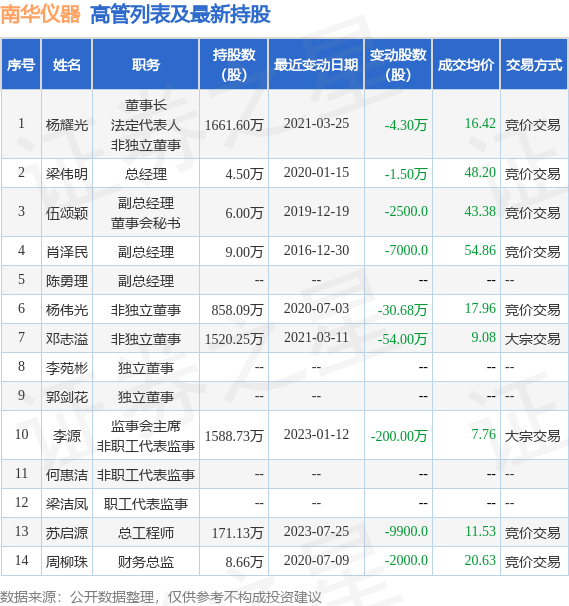Click the 高管列表及最新持股 heading
This screenshot has height=606, width=569.
coord(180,15)
